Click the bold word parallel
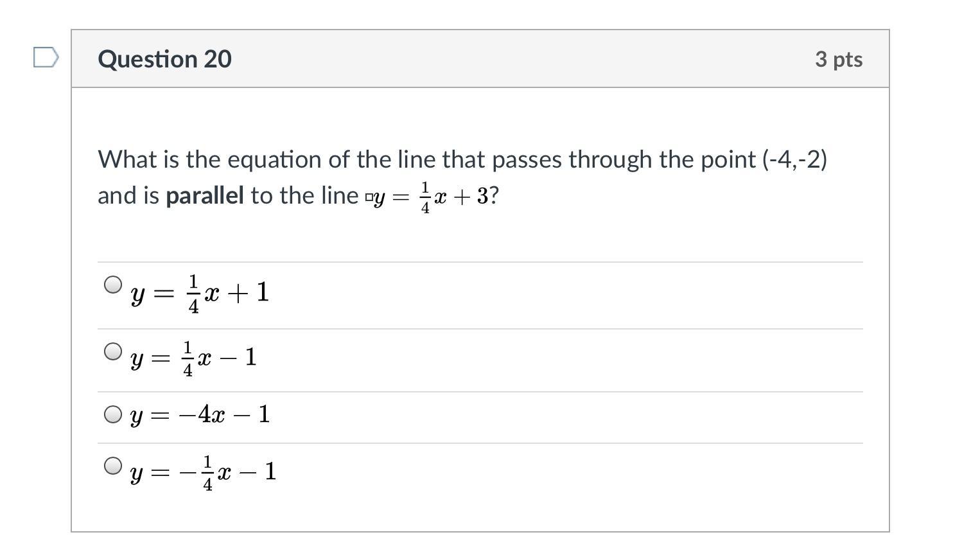Screen dimensions: 980x555 pos(205,195)
